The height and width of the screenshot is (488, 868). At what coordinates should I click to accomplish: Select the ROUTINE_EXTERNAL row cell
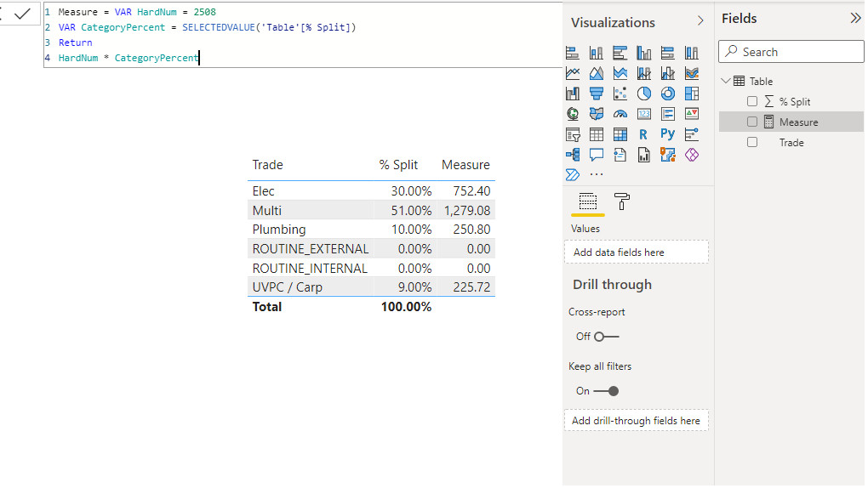click(310, 249)
